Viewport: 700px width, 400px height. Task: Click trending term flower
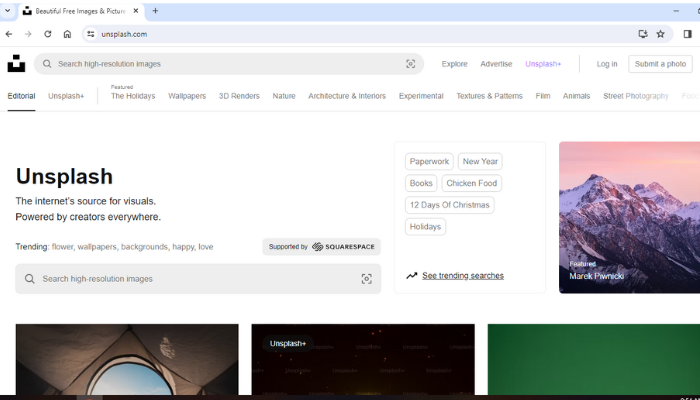(62, 247)
